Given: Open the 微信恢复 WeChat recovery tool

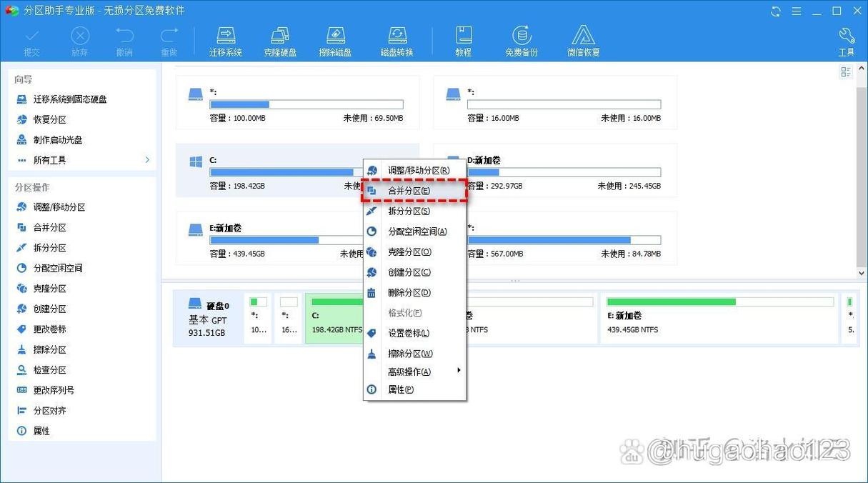Looking at the screenshot, I should click(583, 39).
